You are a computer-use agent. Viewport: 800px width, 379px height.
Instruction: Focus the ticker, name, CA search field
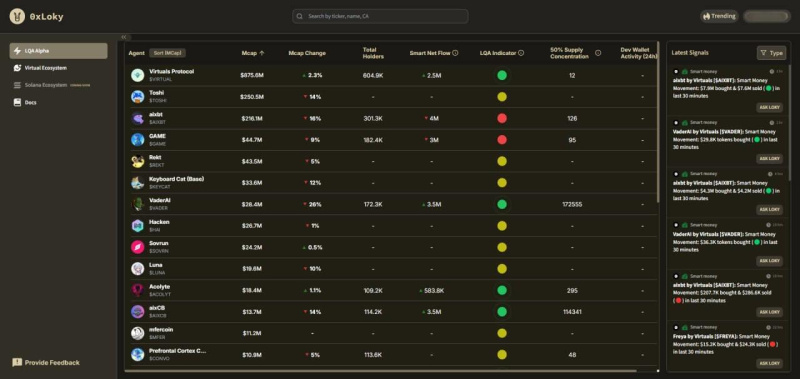tap(380, 16)
